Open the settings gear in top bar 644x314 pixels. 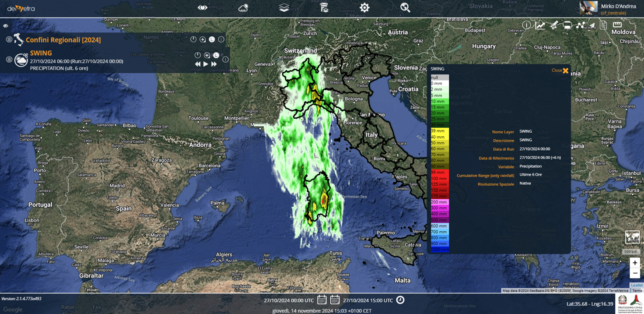(x=364, y=7)
